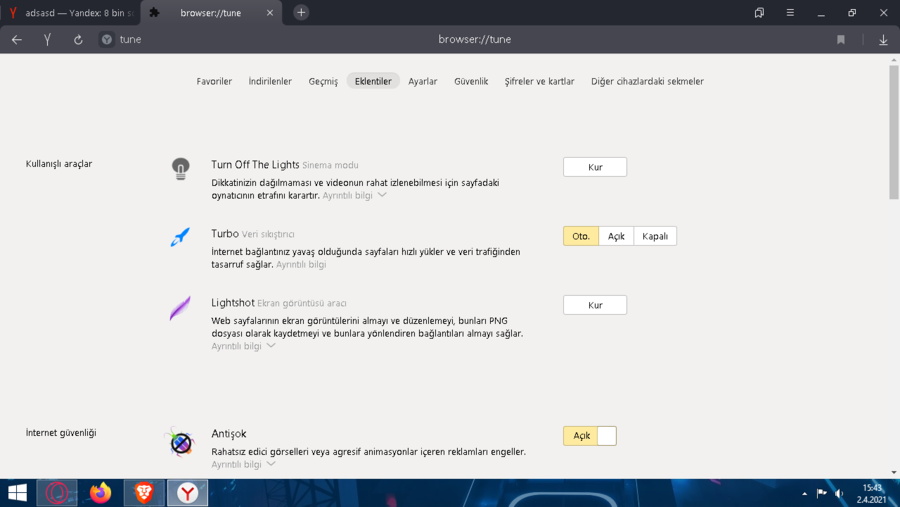Select the Eklentiler section

pos(373,82)
